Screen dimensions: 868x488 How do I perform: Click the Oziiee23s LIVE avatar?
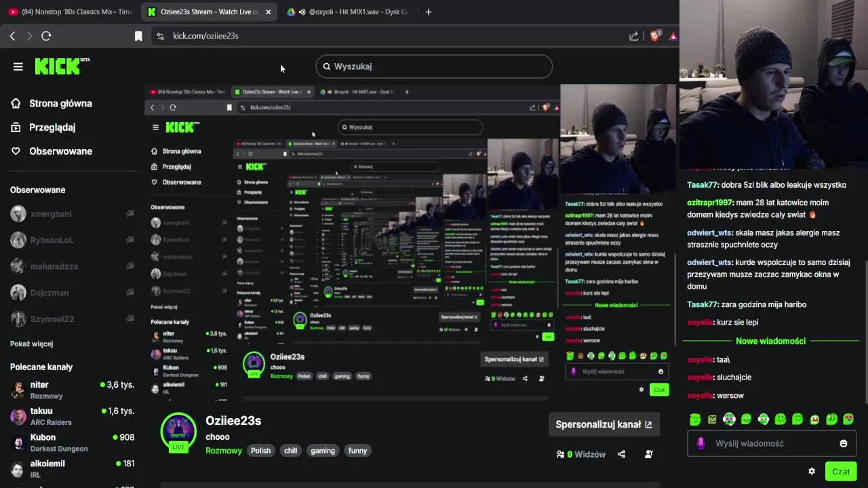[178, 432]
